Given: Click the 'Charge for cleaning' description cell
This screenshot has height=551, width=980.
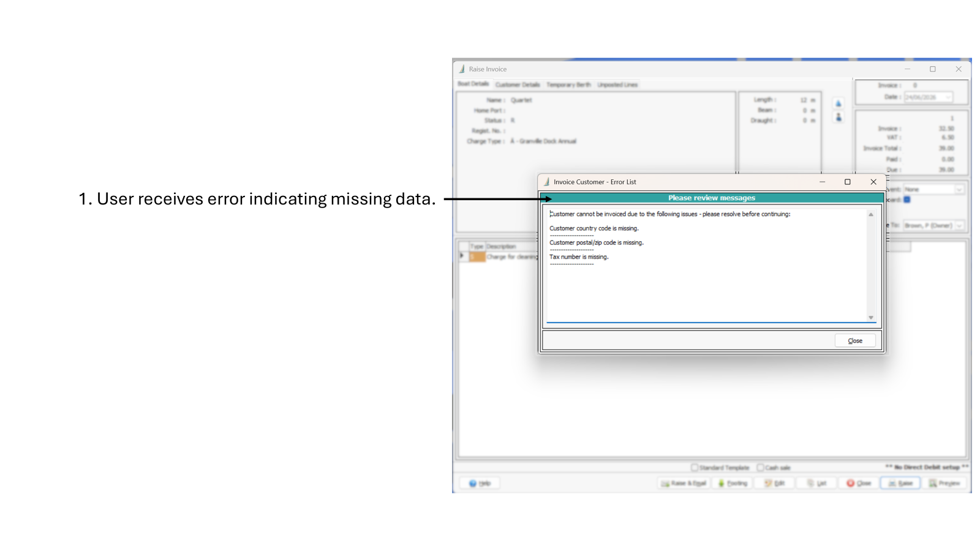Looking at the screenshot, I should [511, 257].
